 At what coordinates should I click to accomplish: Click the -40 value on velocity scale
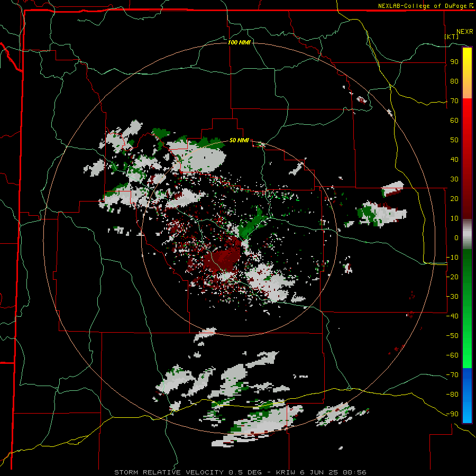(x=452, y=316)
